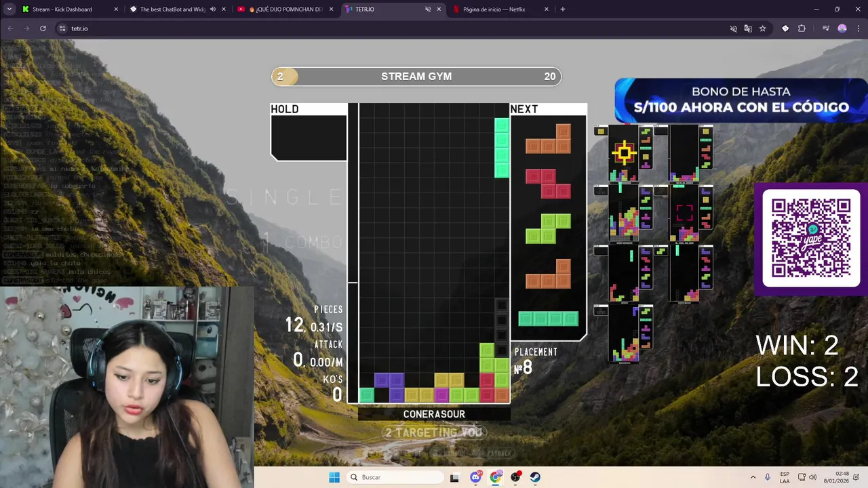Open Task View on the taskbar
The height and width of the screenshot is (488, 868).
(x=454, y=477)
